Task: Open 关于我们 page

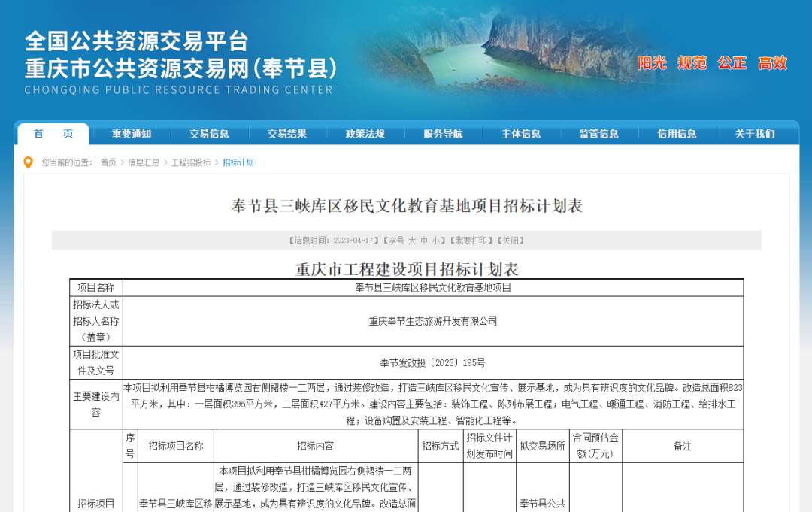Action: (755, 134)
